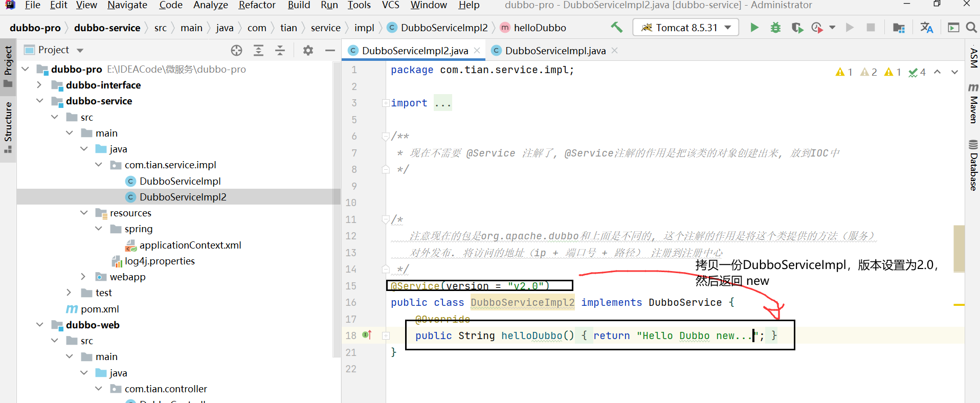The height and width of the screenshot is (403, 980).
Task: Click DubboServiceImpl2 class breadcrumb
Action: tap(444, 28)
